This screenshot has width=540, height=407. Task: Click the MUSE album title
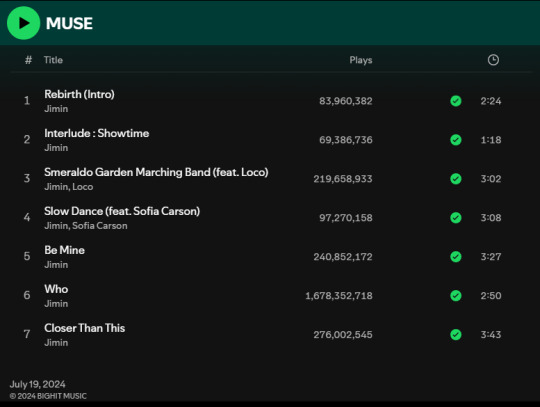pos(69,23)
